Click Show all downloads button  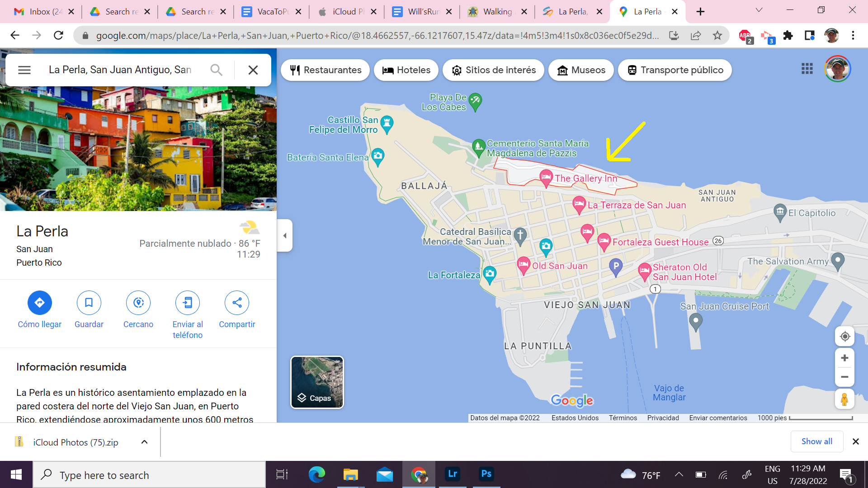click(x=817, y=441)
